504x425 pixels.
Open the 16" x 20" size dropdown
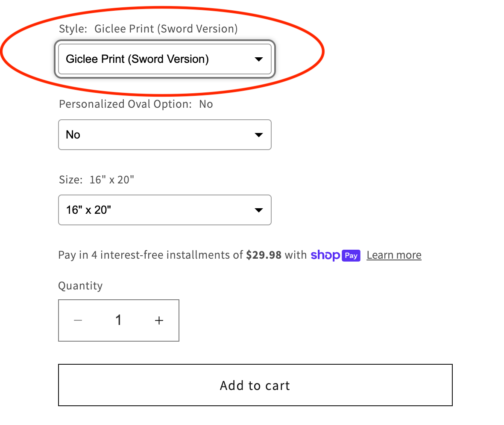tap(164, 210)
